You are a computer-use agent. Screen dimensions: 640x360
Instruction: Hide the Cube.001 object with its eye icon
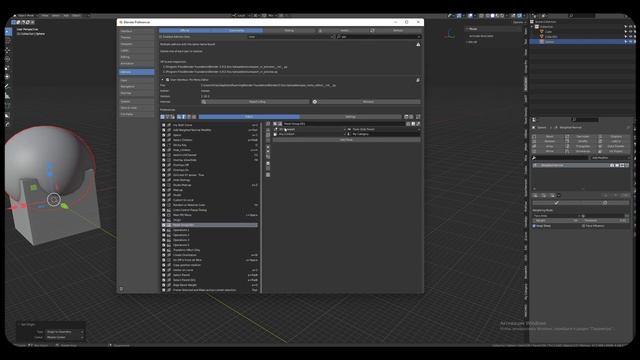(630, 36)
